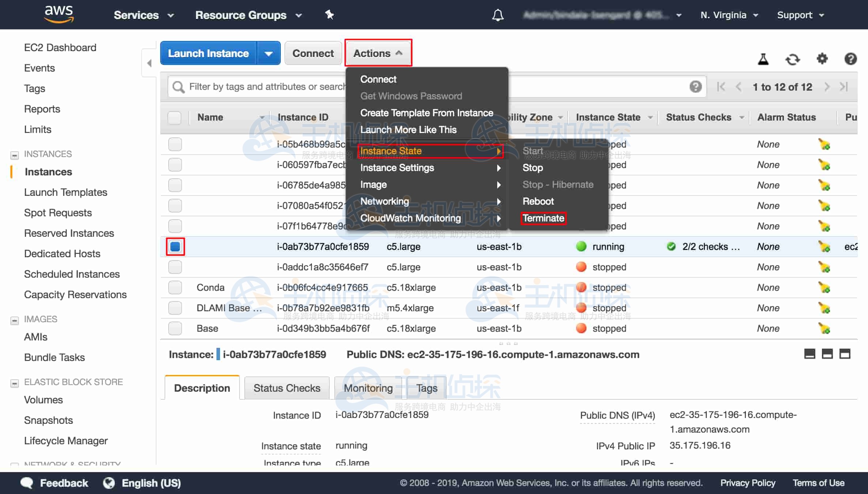Maximize details pane using rightmost layout icon
The width and height of the screenshot is (868, 494).
pos(845,354)
